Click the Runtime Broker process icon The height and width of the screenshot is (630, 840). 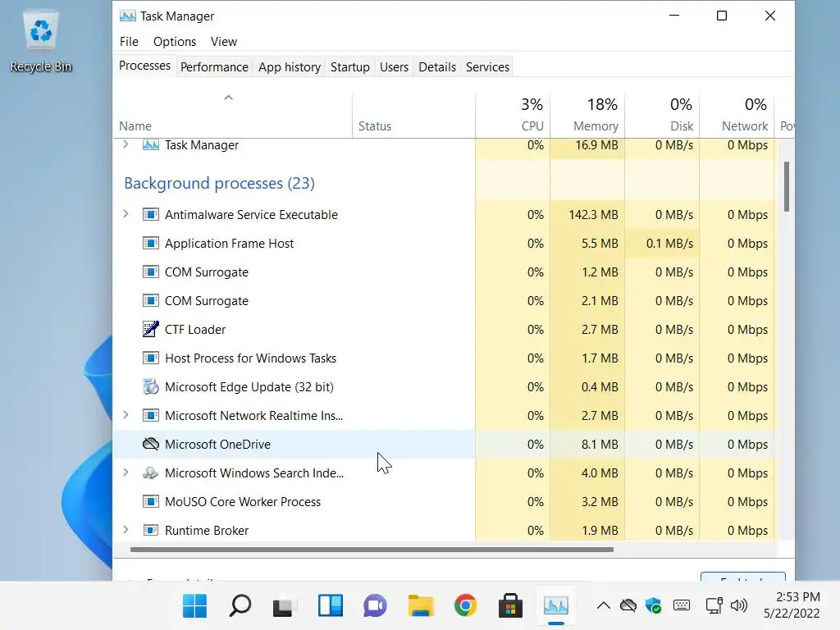point(151,531)
